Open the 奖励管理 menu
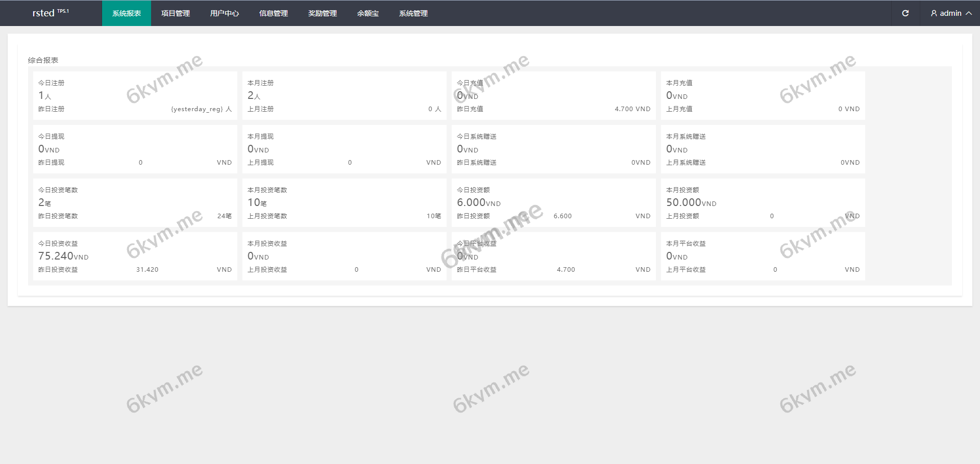980x464 pixels. (323, 13)
